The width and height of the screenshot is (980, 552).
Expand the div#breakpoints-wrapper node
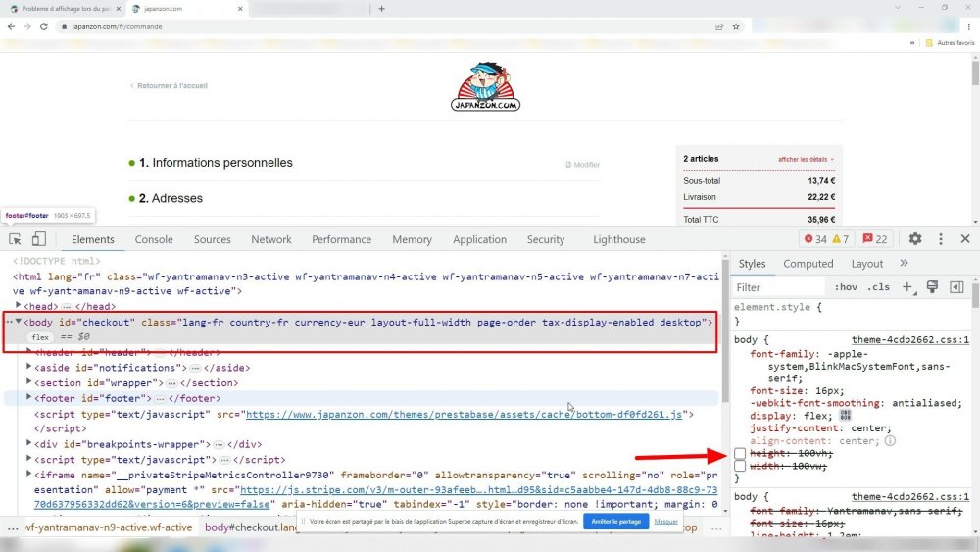pos(28,443)
